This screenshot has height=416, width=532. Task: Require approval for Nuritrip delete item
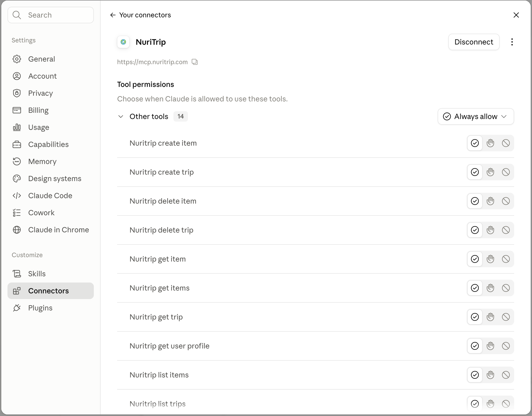point(490,201)
